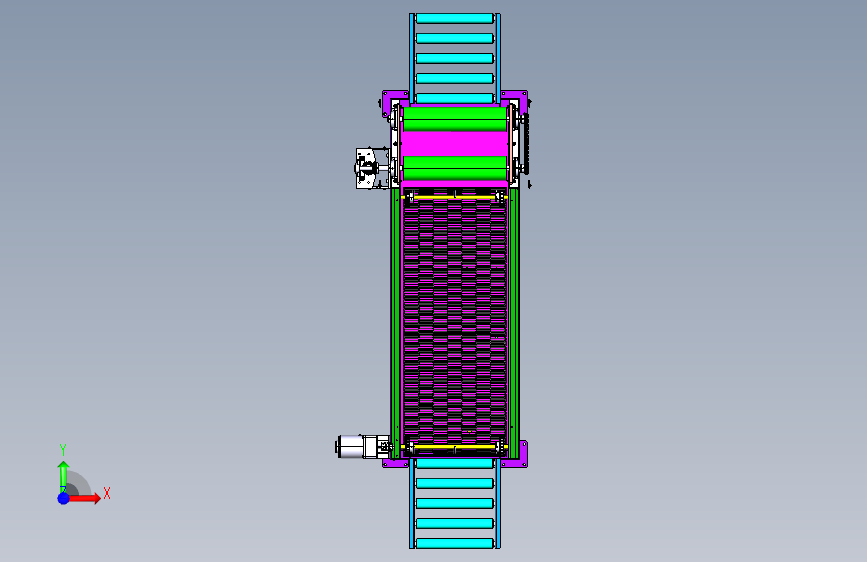The width and height of the screenshot is (867, 562).
Task: Select the modular belt surface in the center
Action: click(x=455, y=322)
